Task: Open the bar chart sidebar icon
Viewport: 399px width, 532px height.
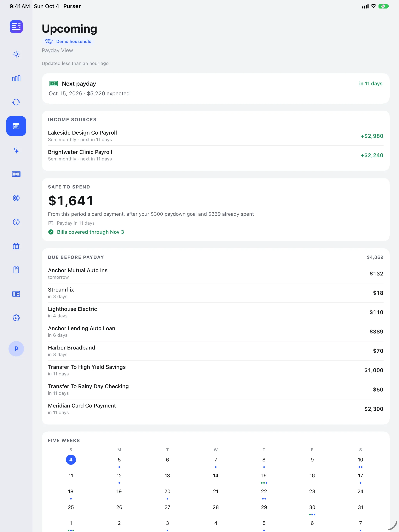Action: (16, 78)
